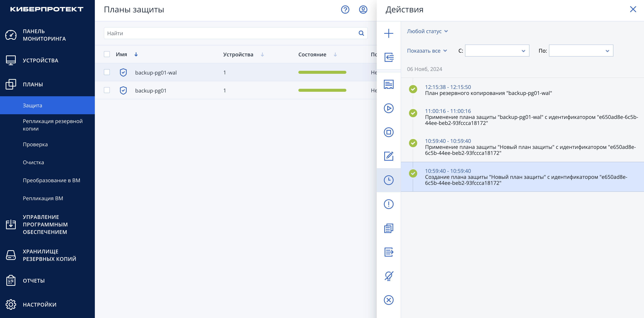644x318 pixels.
Task: Expand the Показать все dropdown
Action: (x=427, y=51)
